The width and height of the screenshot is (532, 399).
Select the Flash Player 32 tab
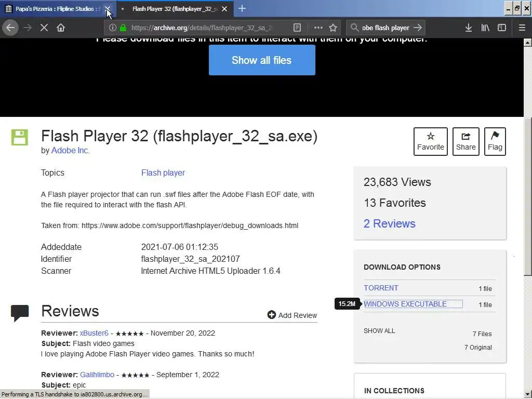coord(175,9)
